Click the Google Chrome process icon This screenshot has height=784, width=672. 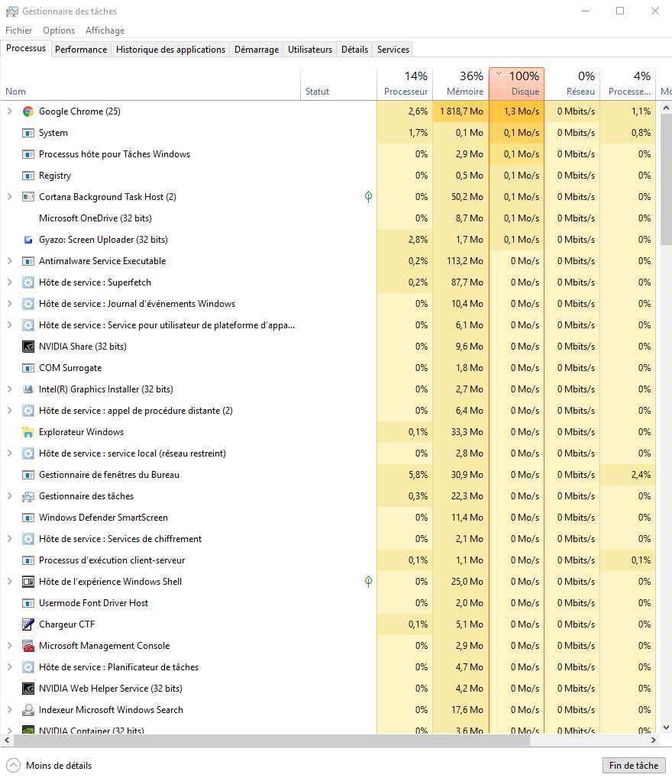click(x=28, y=111)
